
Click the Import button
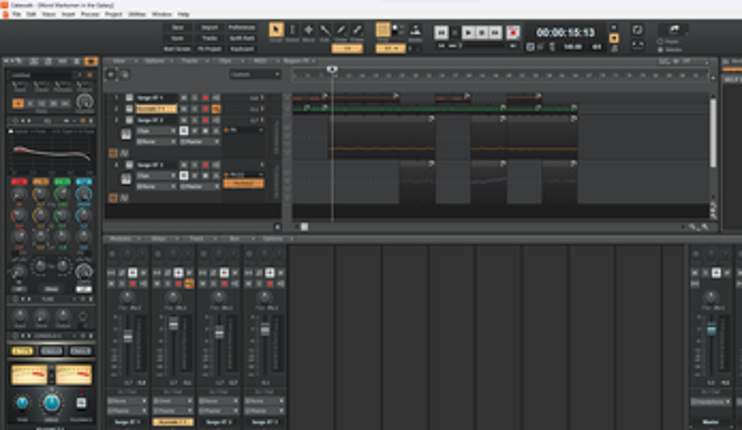click(209, 27)
